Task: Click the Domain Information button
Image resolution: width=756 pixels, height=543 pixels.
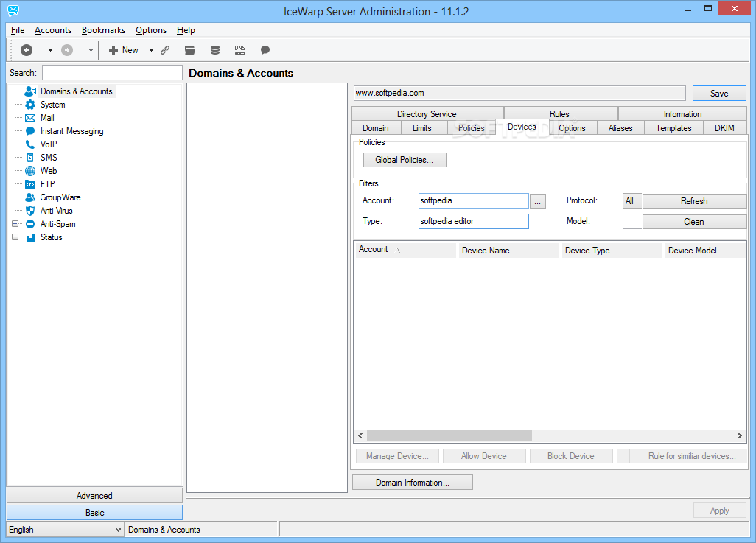Action: (x=413, y=483)
